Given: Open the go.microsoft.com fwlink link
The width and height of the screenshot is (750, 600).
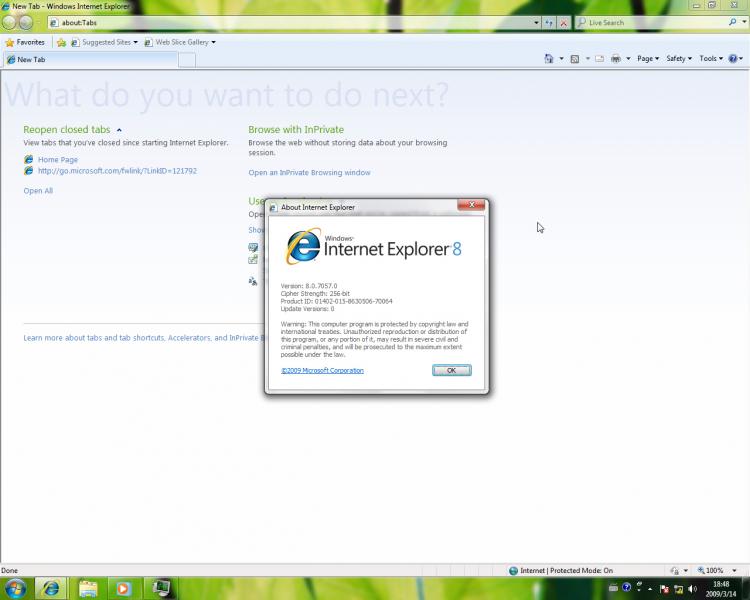Looking at the screenshot, I should point(117,171).
